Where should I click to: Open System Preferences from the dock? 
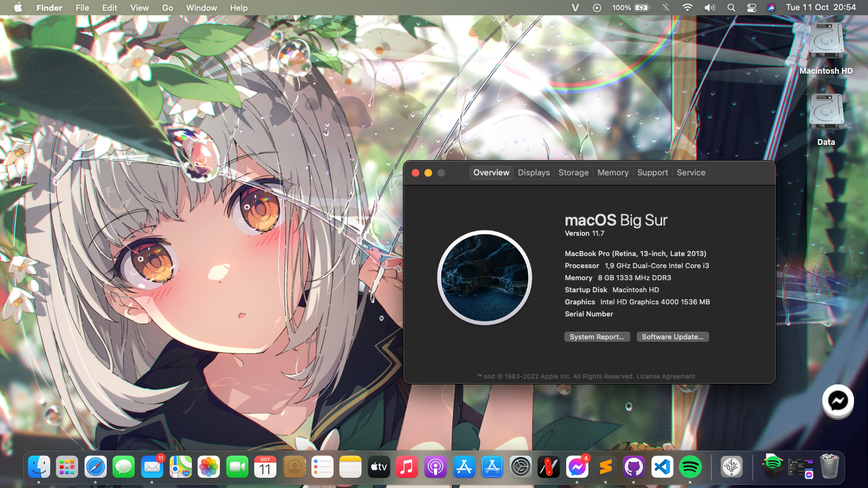coord(520,467)
